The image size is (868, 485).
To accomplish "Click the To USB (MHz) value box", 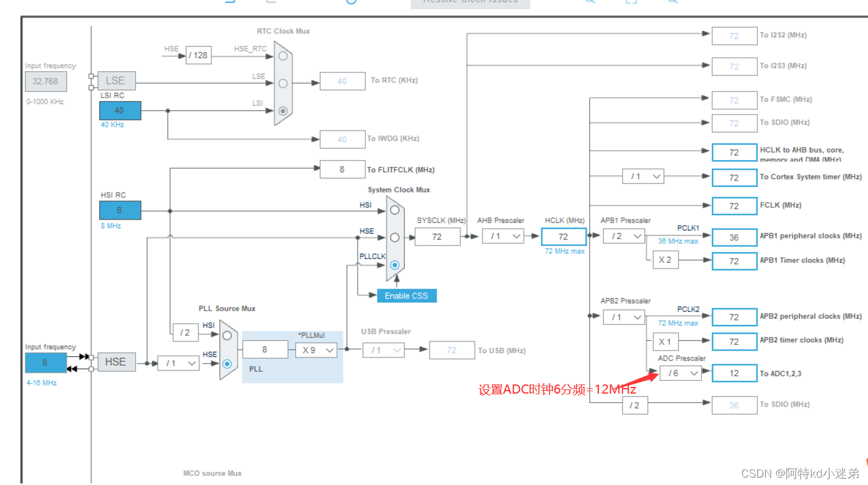I will (452, 350).
